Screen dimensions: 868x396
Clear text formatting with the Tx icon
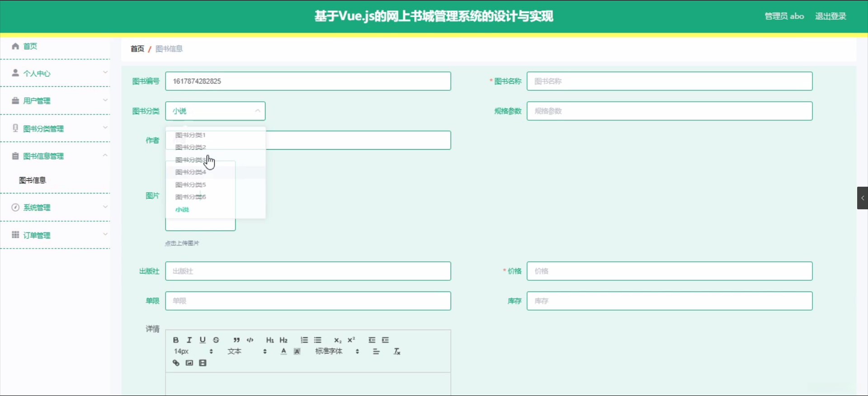[397, 351]
